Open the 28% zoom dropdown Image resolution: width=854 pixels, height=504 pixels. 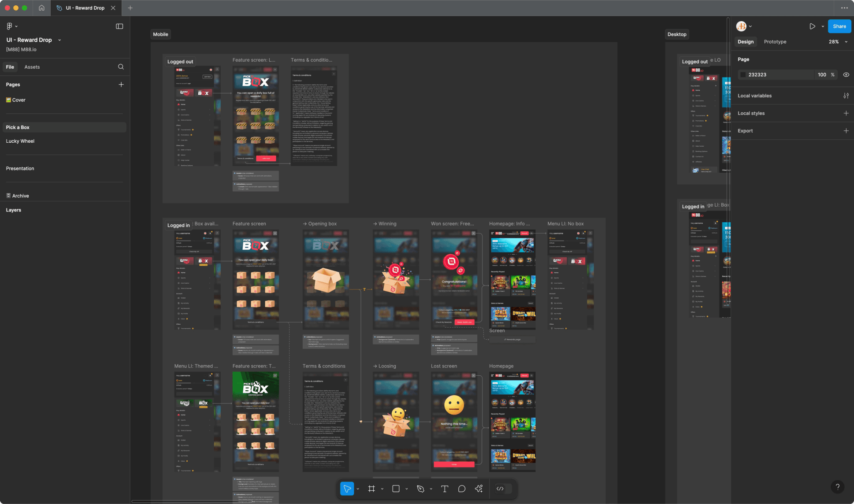click(x=837, y=41)
